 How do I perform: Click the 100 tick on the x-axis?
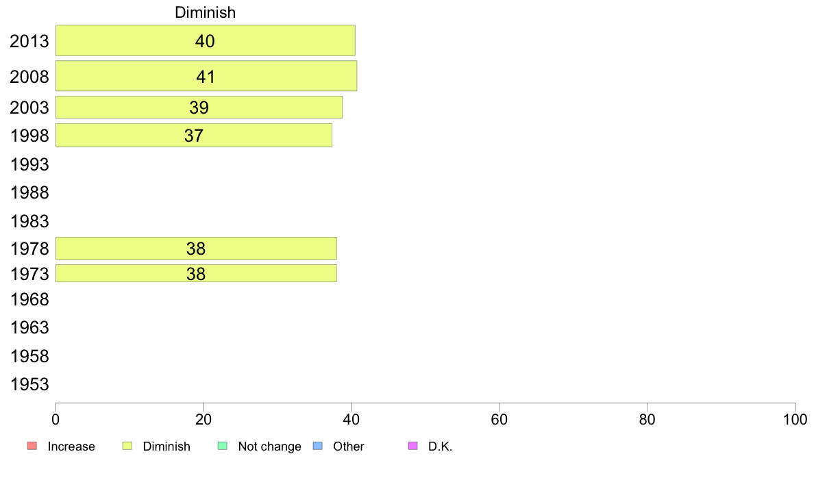coord(795,418)
